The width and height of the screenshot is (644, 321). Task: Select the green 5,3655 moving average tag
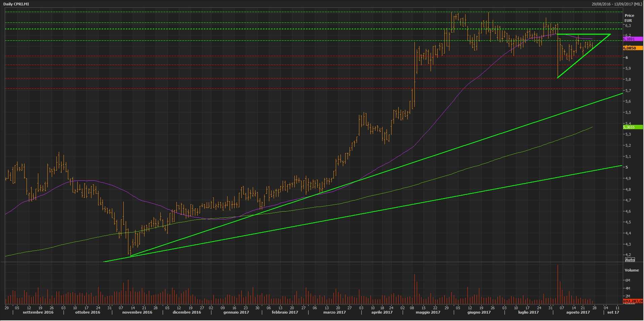pos(633,127)
